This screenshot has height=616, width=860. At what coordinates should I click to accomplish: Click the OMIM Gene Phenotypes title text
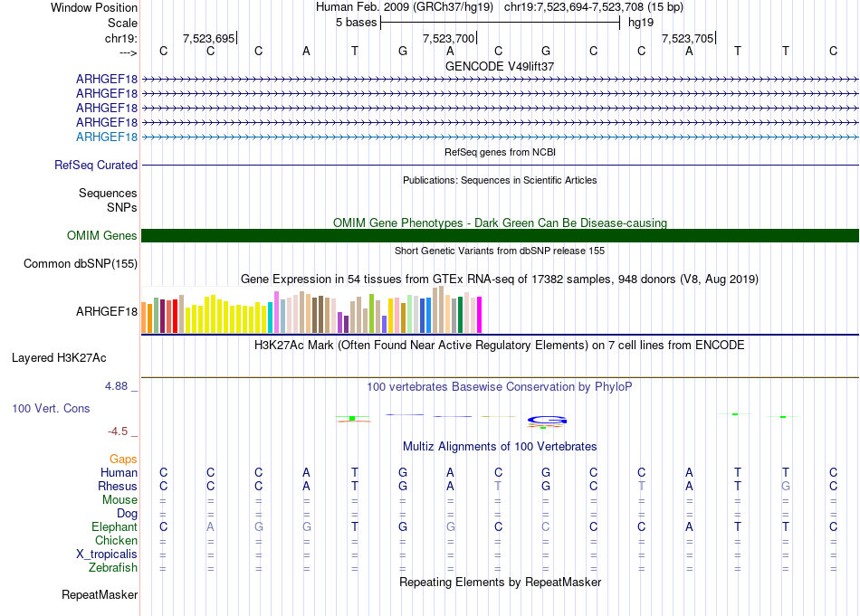pos(500,223)
